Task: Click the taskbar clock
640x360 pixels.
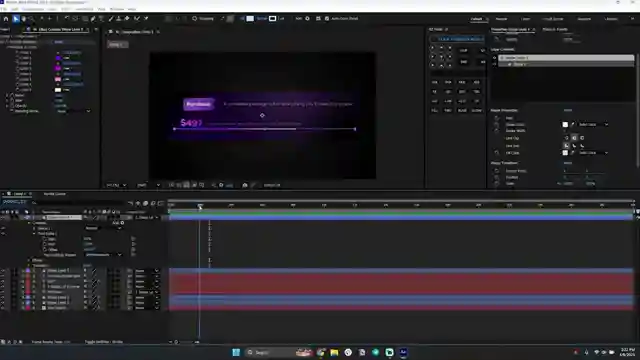Action: click(627, 352)
